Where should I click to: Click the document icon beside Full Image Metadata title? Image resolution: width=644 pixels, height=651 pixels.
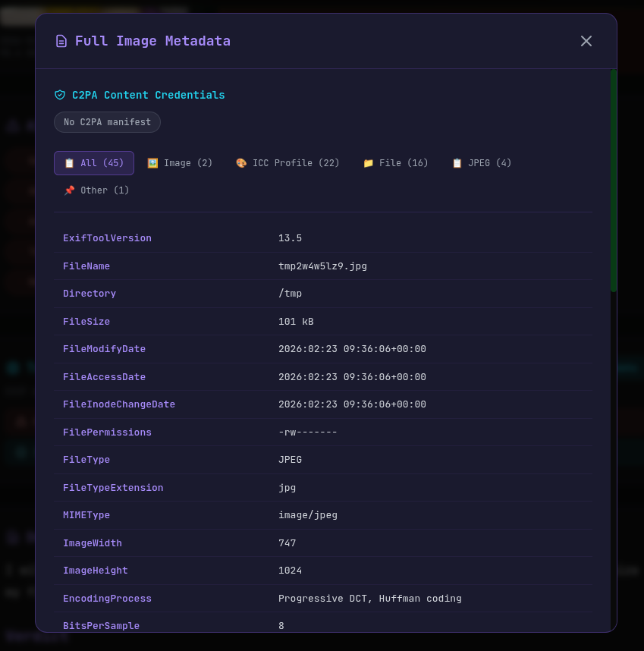pyautogui.click(x=61, y=41)
